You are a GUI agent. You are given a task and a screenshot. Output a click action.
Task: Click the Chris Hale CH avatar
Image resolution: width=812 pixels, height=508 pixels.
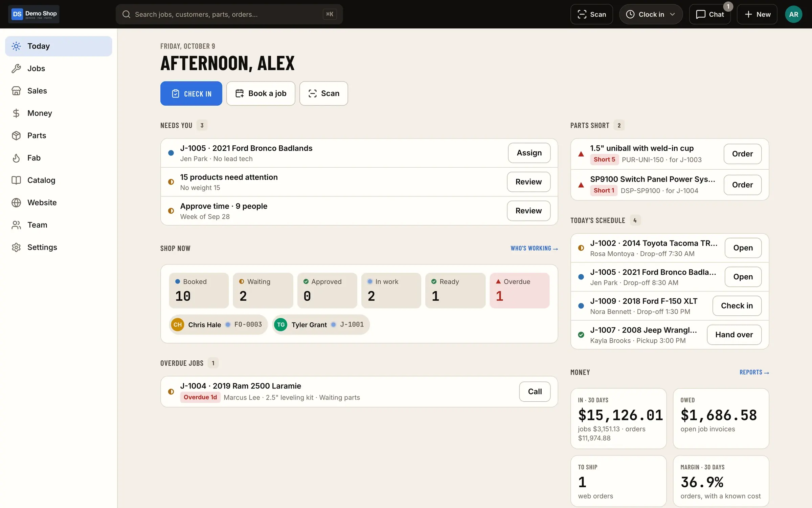[178, 325]
